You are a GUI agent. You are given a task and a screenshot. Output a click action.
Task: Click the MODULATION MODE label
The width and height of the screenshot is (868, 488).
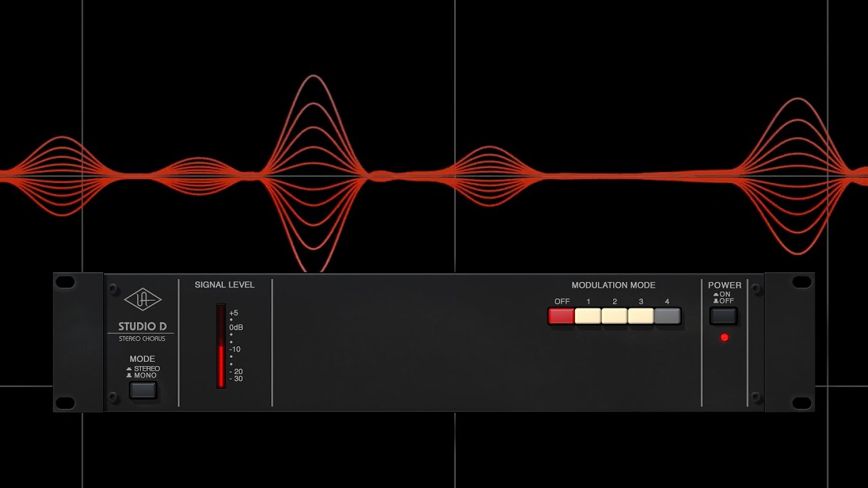614,285
